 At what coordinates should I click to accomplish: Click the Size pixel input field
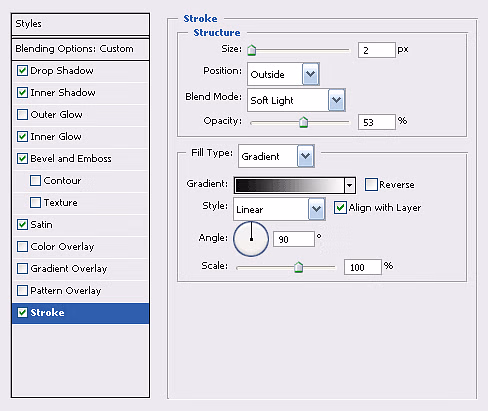coord(377,50)
